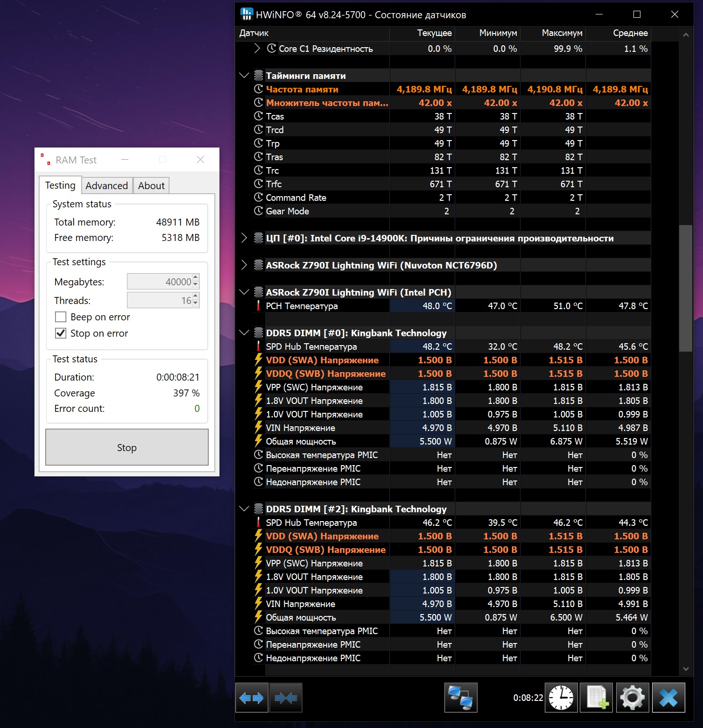Click the lightning icon beside DIMM #0 VIN Напряжение
The height and width of the screenshot is (728, 703).
pos(258,428)
